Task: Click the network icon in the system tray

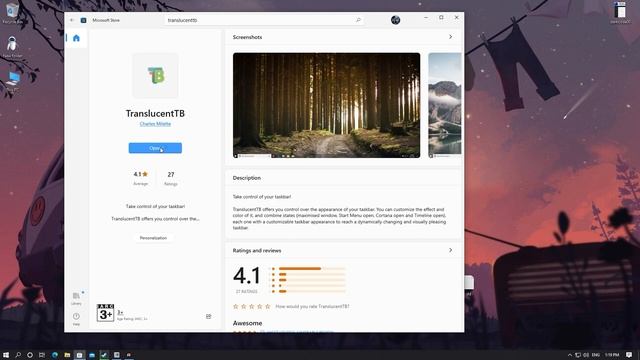Action: 578,355
